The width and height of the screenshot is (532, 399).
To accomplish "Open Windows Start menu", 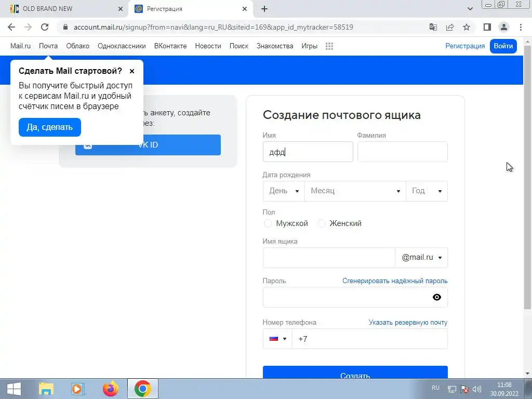I will 14,389.
